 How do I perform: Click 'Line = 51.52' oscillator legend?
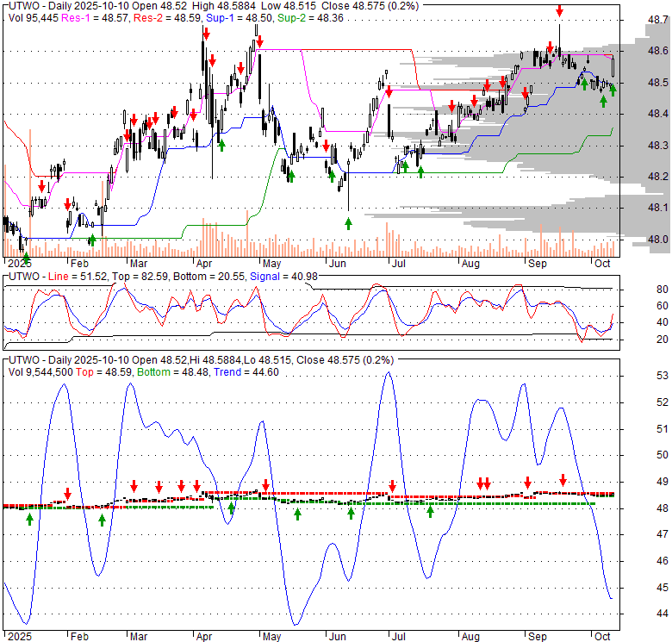(x=78, y=277)
